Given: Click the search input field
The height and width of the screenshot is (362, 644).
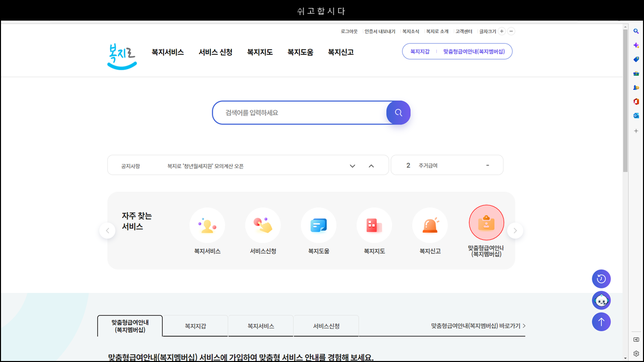Looking at the screenshot, I should click(300, 113).
